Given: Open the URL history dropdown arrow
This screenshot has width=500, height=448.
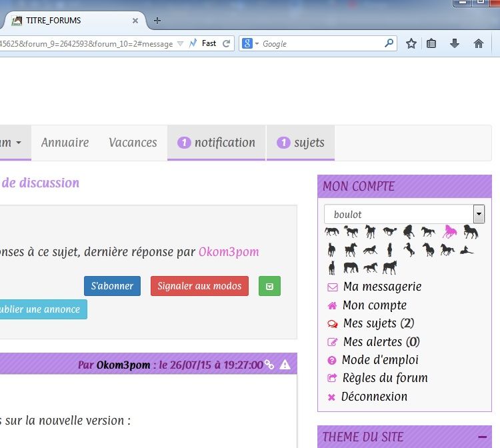Looking at the screenshot, I should click(x=180, y=43).
